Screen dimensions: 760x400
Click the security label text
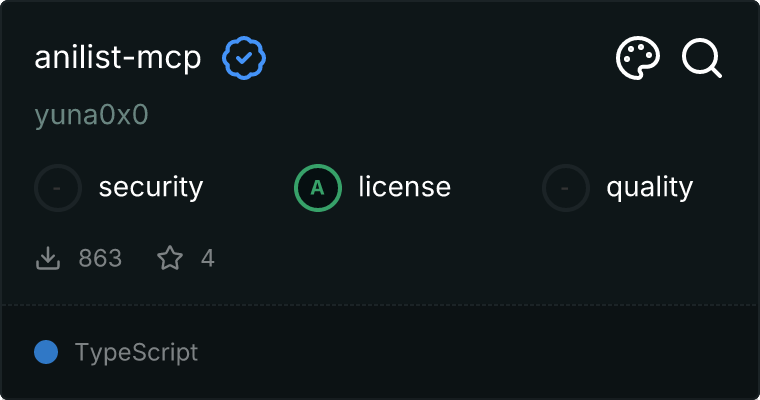[151, 187]
